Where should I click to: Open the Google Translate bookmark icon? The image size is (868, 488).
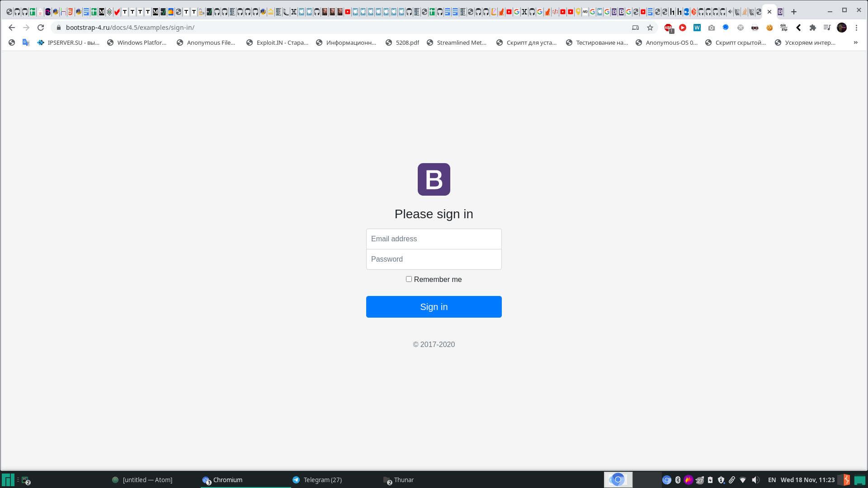(x=26, y=42)
